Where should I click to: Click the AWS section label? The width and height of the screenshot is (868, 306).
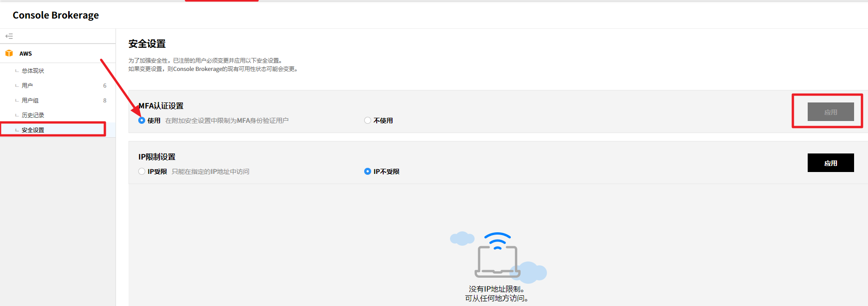point(26,54)
